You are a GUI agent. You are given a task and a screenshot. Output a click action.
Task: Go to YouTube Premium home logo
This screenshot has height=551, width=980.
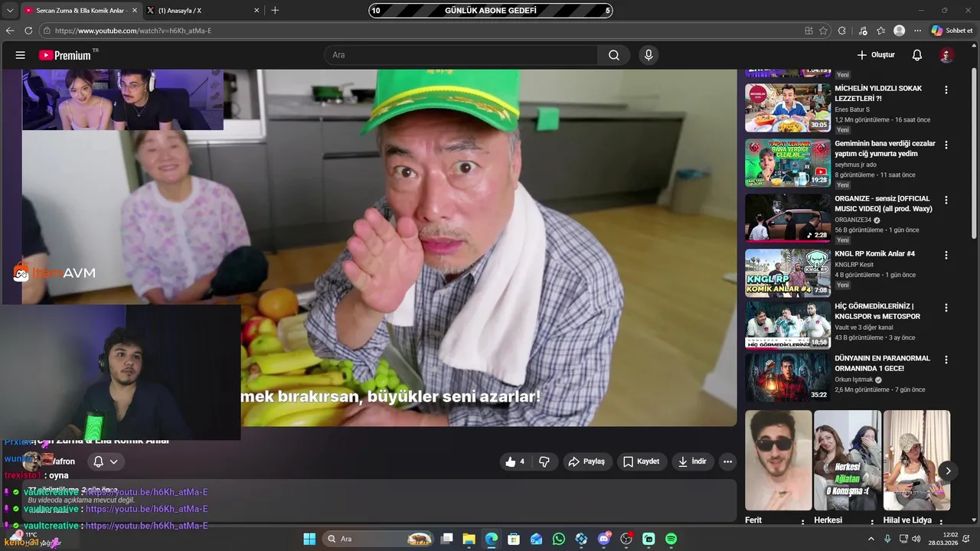66,55
